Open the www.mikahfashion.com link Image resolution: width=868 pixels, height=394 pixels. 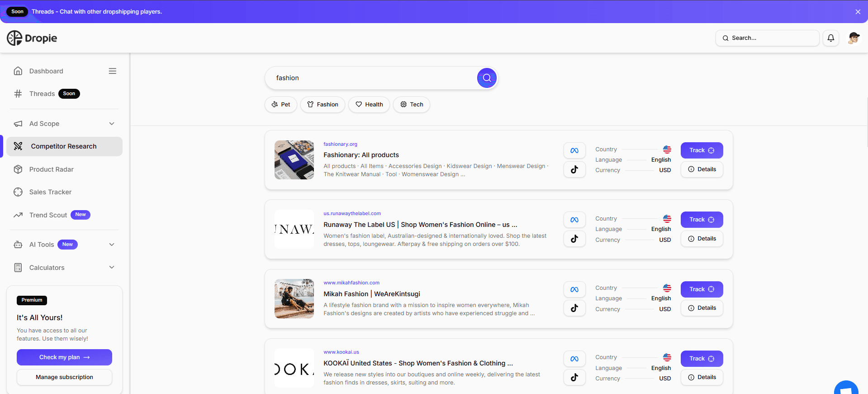(351, 283)
